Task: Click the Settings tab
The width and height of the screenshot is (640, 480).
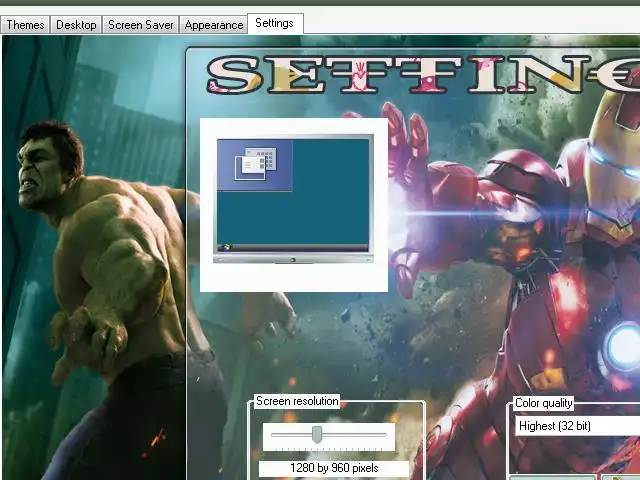Action: pyautogui.click(x=275, y=23)
